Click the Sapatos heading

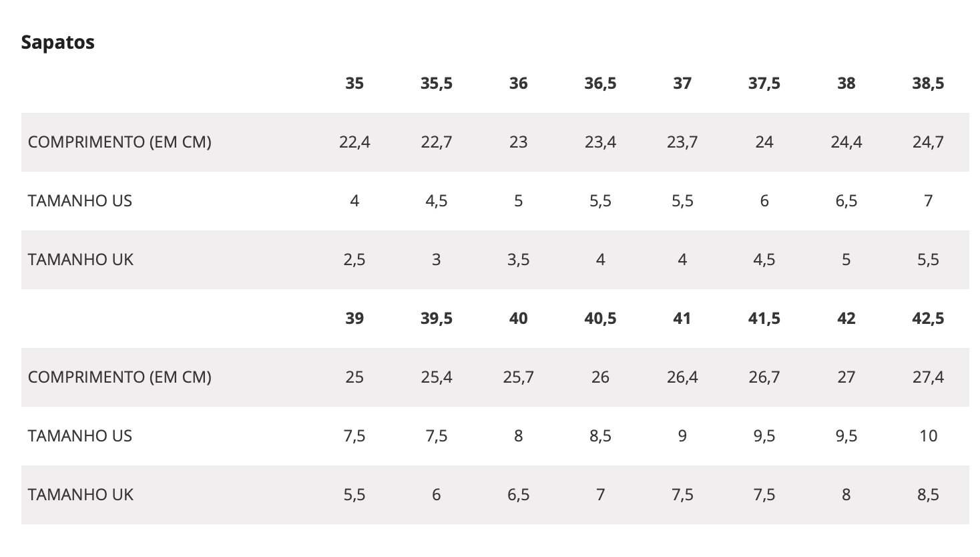click(x=57, y=42)
